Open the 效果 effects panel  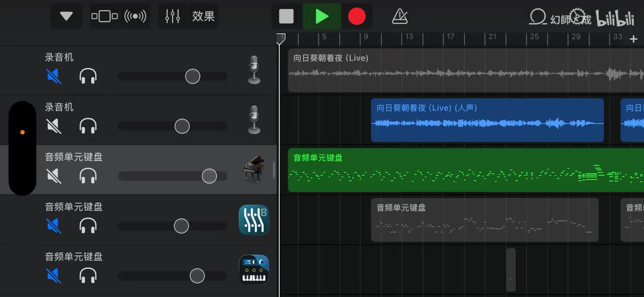pyautogui.click(x=203, y=16)
